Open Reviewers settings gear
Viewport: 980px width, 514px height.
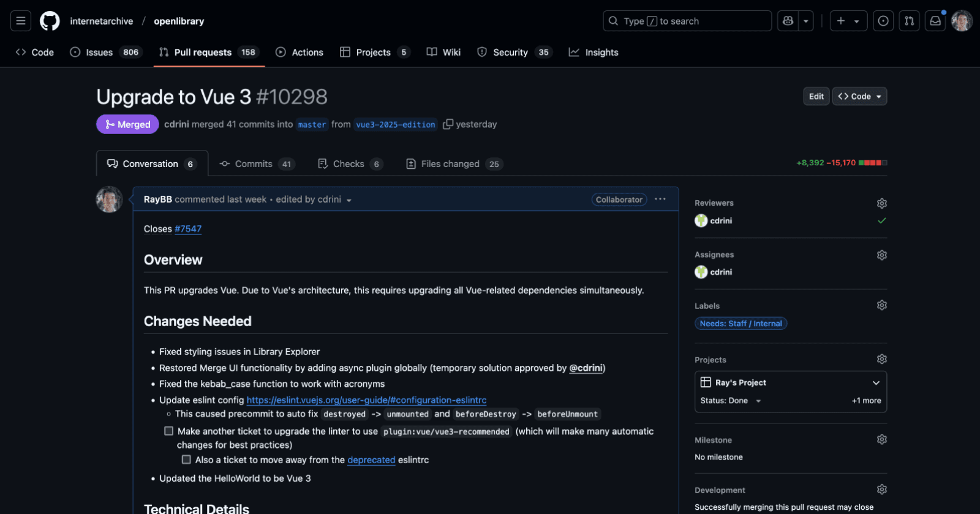point(881,203)
